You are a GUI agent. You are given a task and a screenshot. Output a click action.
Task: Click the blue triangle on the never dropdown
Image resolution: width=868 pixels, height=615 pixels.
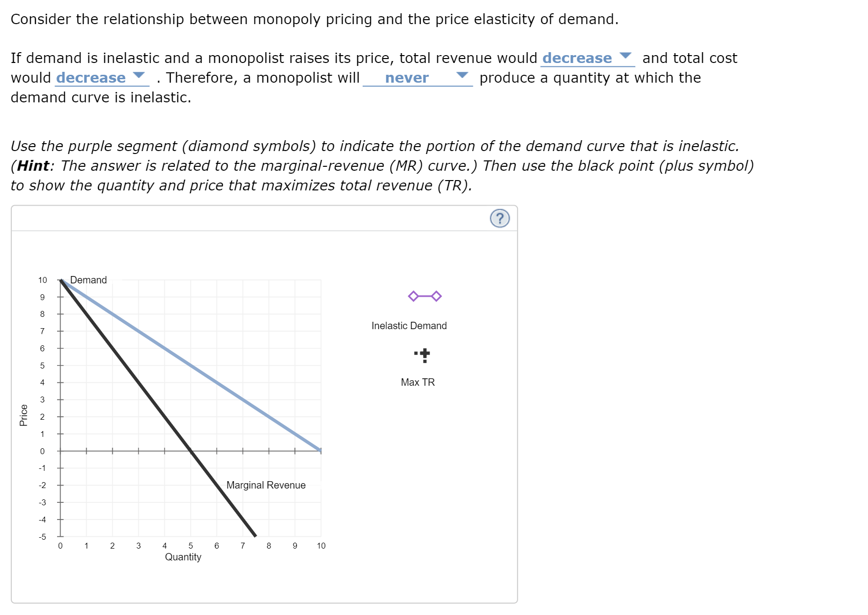coord(461,75)
